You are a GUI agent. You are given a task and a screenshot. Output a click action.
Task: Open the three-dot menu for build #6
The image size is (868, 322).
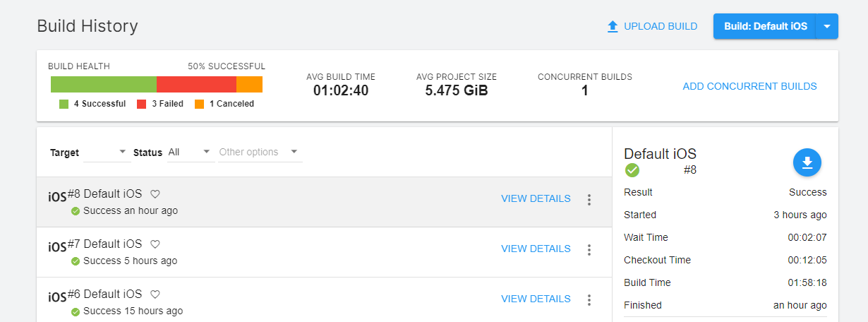(x=589, y=300)
